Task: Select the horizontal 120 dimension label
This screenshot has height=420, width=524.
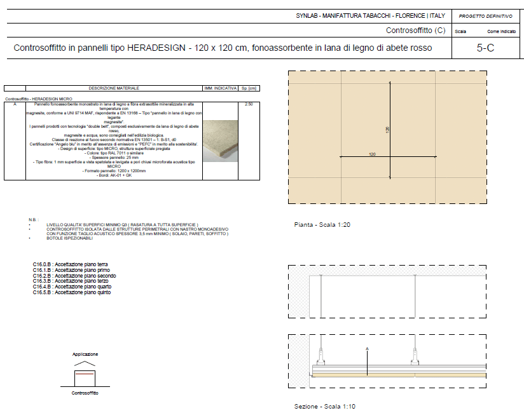Action: click(372, 153)
